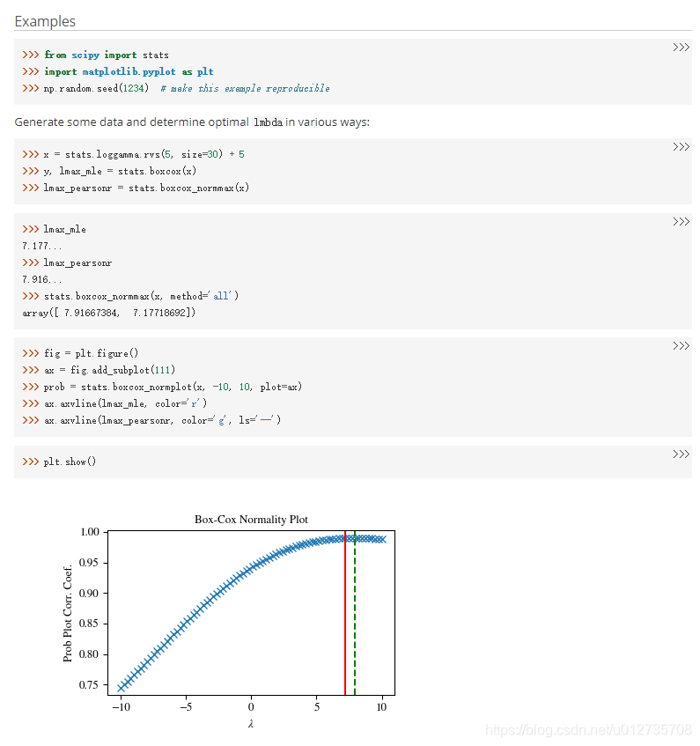700x746 pixels.
Task: Toggle the >>> button beside plt.figure() block
Action: tap(680, 346)
